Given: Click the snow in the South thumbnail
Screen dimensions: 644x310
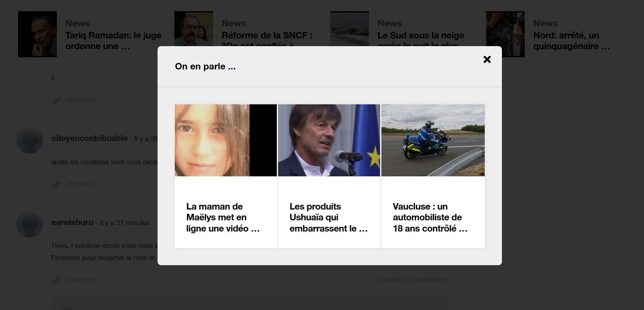Looking at the screenshot, I should 350,29.
